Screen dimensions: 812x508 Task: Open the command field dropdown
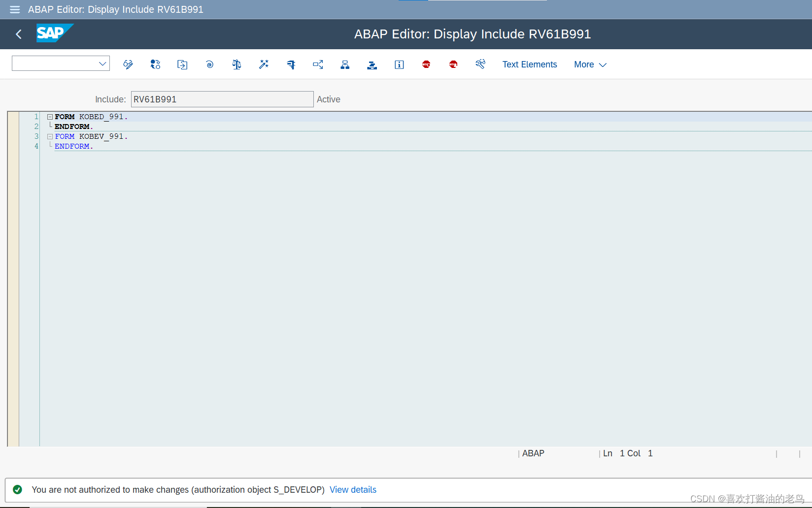pyautogui.click(x=102, y=63)
